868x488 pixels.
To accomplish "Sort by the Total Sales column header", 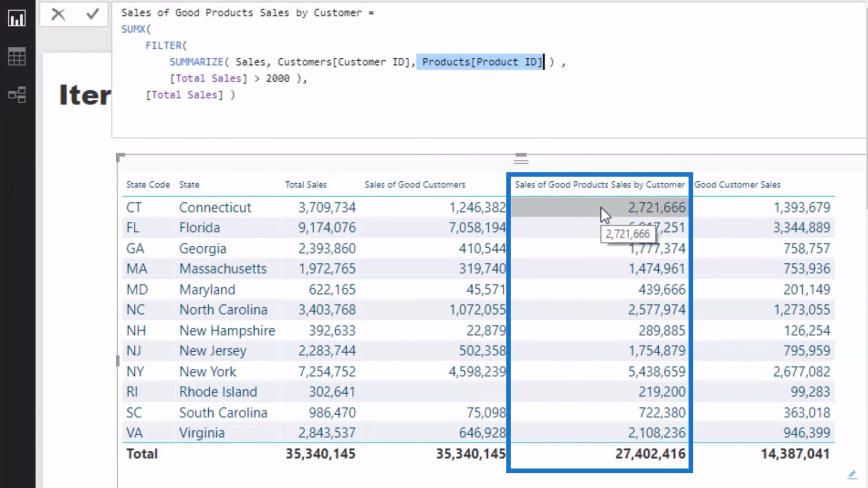I will 306,184.
